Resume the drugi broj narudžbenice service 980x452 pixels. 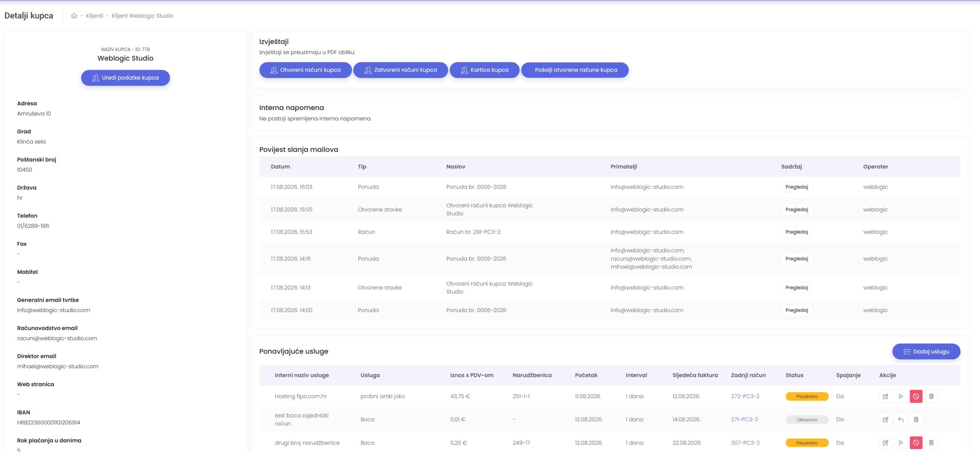901,443
